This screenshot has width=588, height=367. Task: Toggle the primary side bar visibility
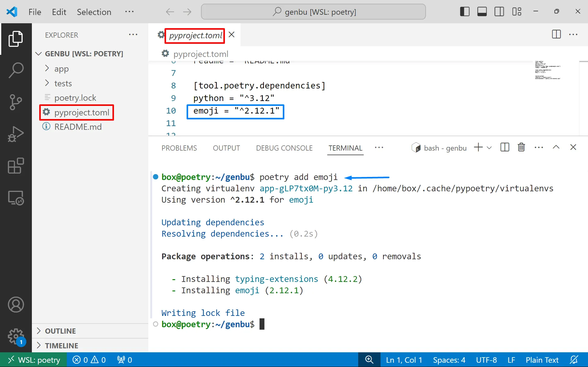click(465, 12)
